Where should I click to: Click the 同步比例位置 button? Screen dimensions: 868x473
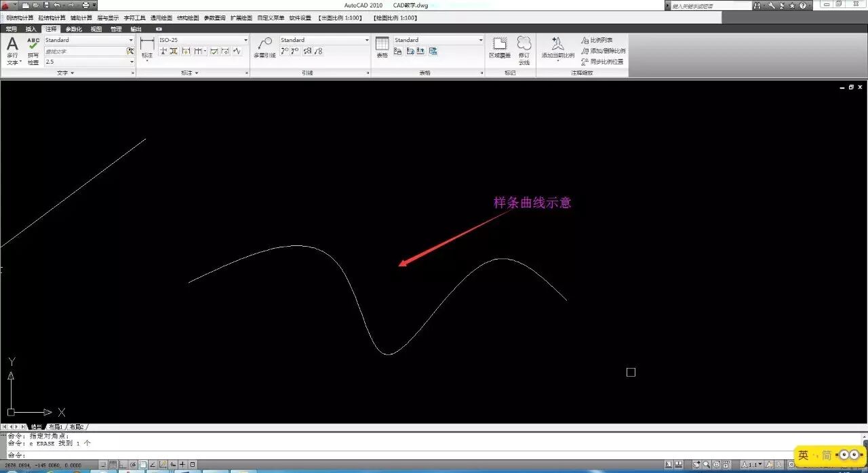(602, 62)
